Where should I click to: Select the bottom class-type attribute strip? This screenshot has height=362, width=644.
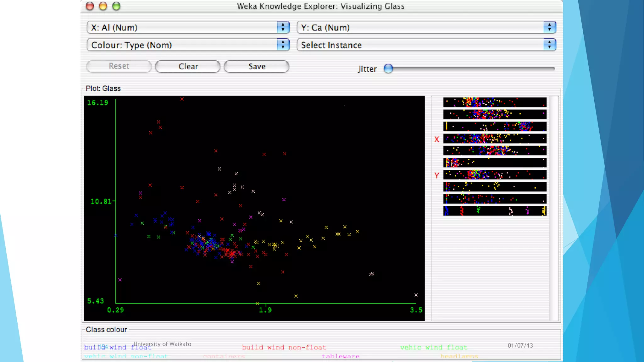[495, 211]
